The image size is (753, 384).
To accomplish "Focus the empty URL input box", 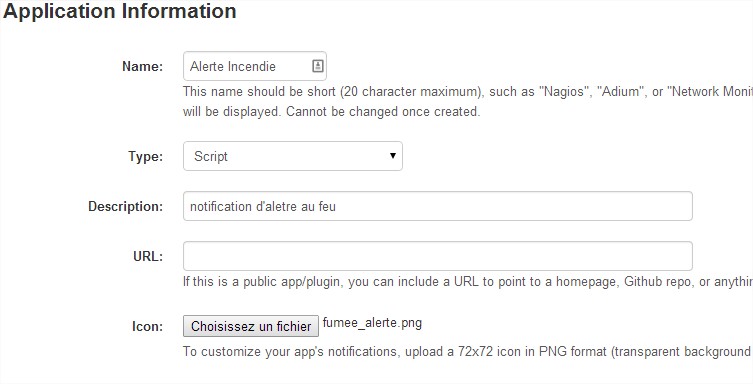I will click(437, 256).
